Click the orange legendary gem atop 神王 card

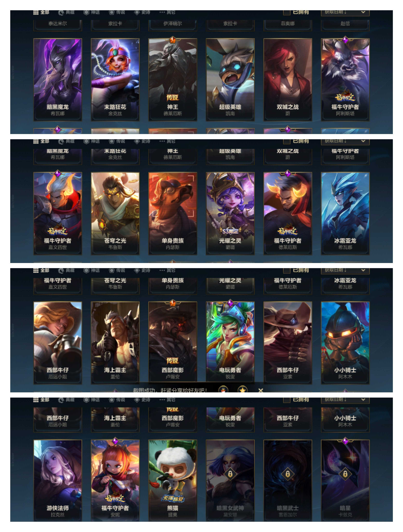pos(173,40)
